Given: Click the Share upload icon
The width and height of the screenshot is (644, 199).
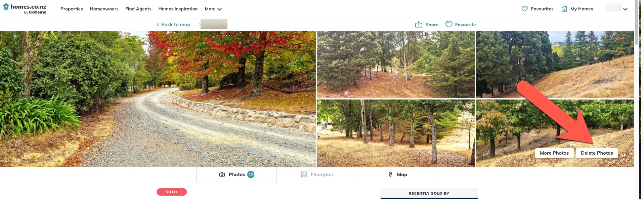Looking at the screenshot, I should (x=419, y=25).
